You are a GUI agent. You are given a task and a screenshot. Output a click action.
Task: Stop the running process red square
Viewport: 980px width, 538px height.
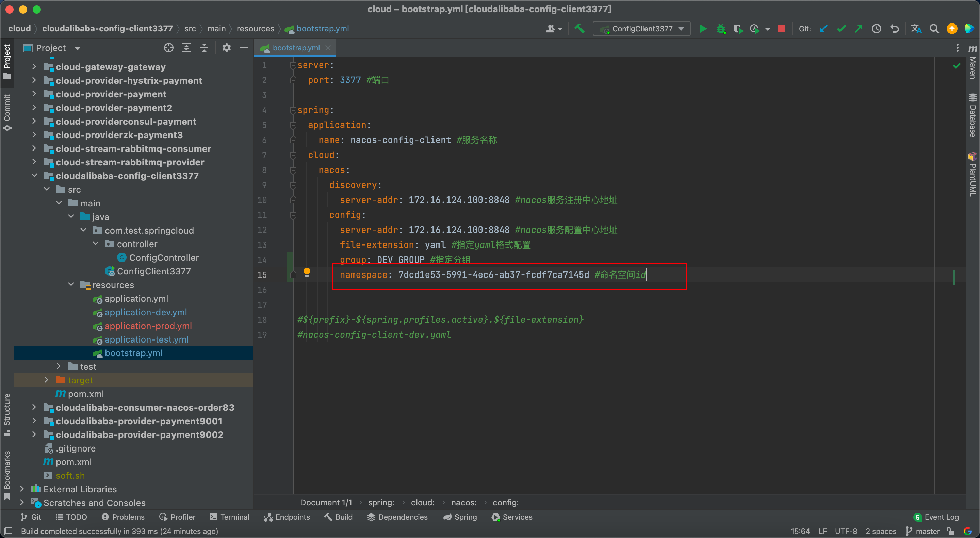781,29
